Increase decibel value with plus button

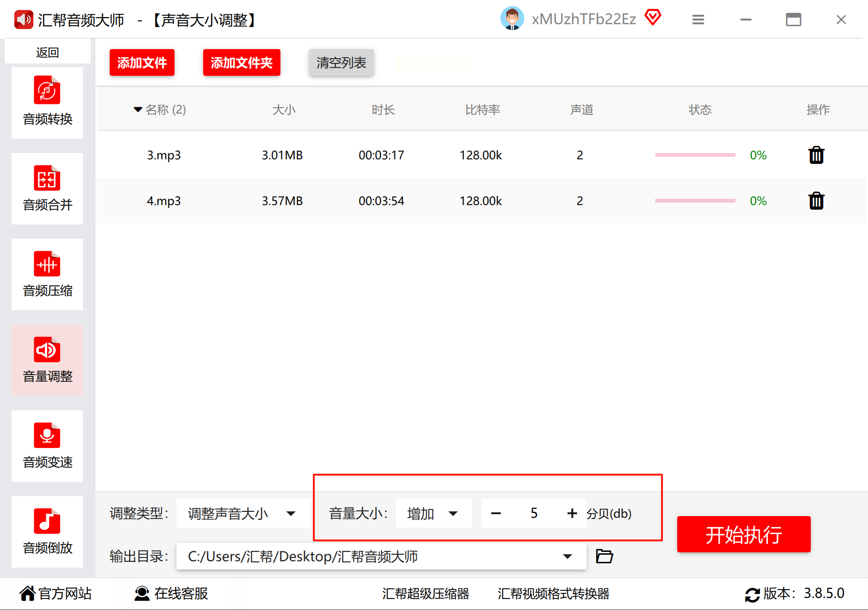pos(572,513)
